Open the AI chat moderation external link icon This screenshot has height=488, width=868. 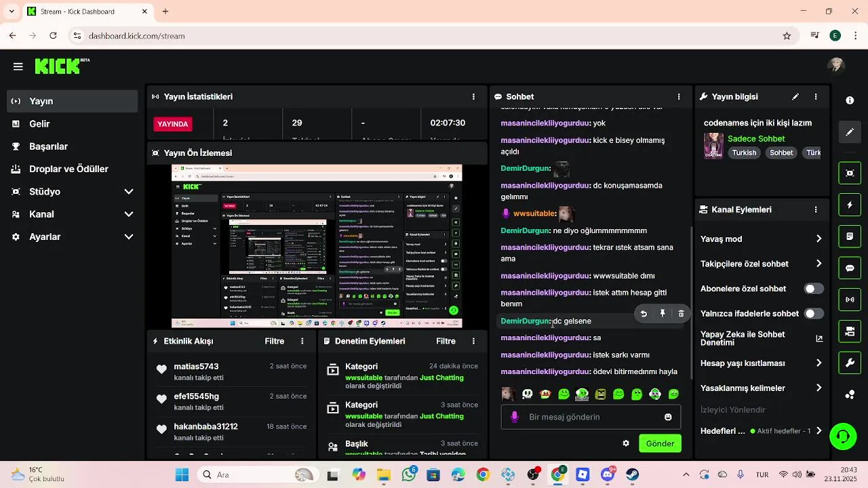[818, 338]
